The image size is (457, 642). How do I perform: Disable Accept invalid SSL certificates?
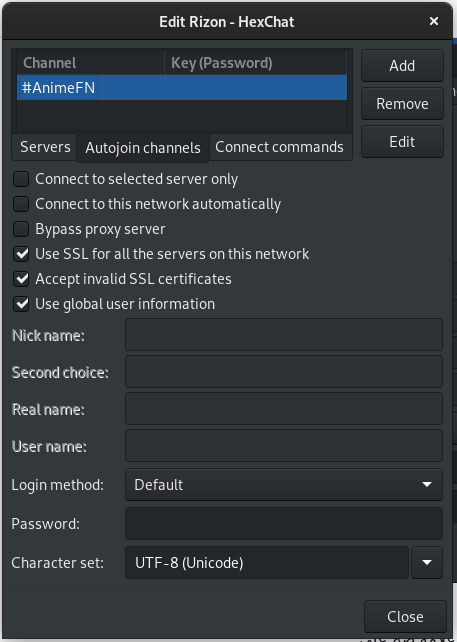tap(21, 279)
